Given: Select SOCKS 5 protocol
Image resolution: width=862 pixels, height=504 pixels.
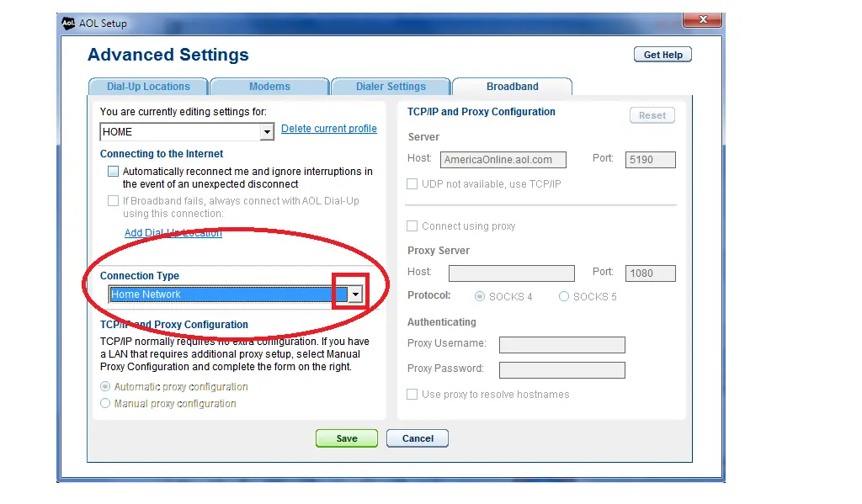Looking at the screenshot, I should tap(564, 296).
